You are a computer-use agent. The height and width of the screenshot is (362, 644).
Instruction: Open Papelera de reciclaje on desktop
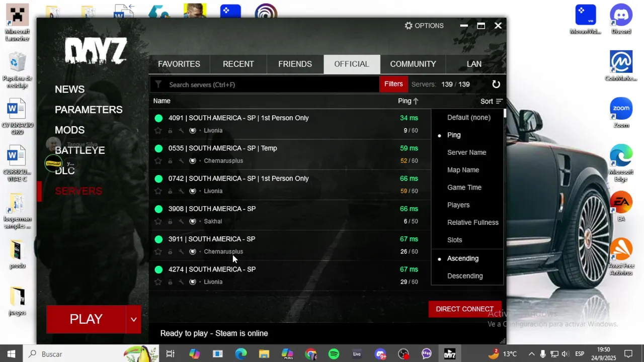point(18,70)
